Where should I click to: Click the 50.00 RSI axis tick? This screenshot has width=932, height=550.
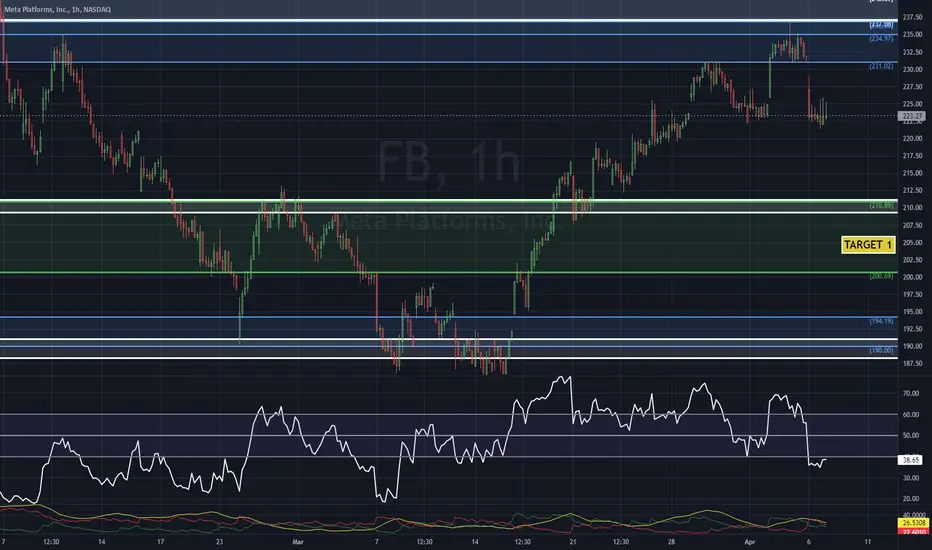point(911,436)
